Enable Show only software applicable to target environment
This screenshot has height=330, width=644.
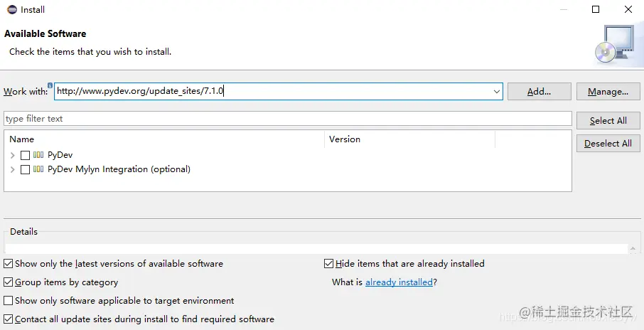(x=9, y=300)
